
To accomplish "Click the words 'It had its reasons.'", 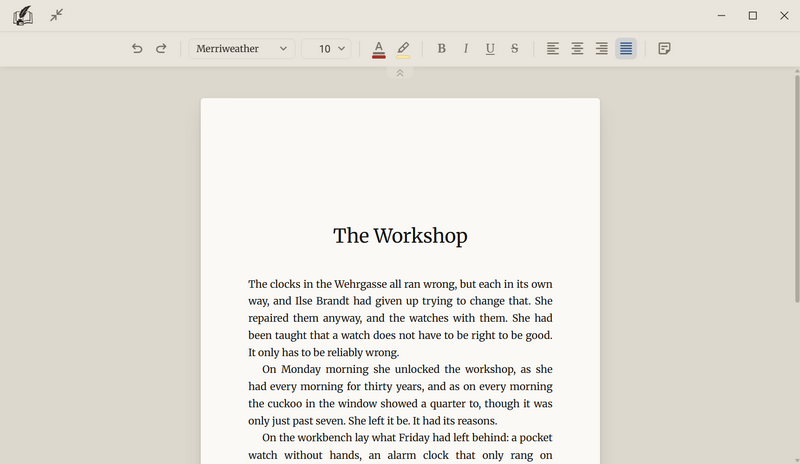I will 454,421.
